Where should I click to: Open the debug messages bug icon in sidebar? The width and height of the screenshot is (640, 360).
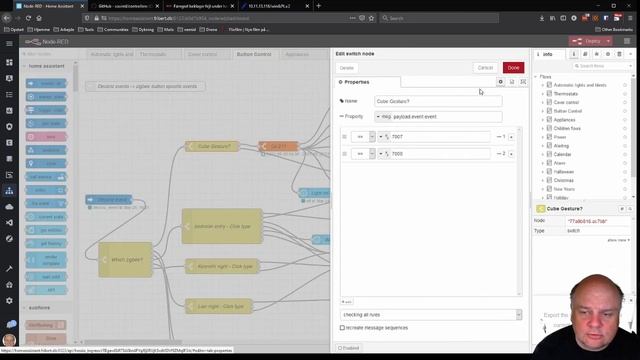pyautogui.click(x=596, y=54)
